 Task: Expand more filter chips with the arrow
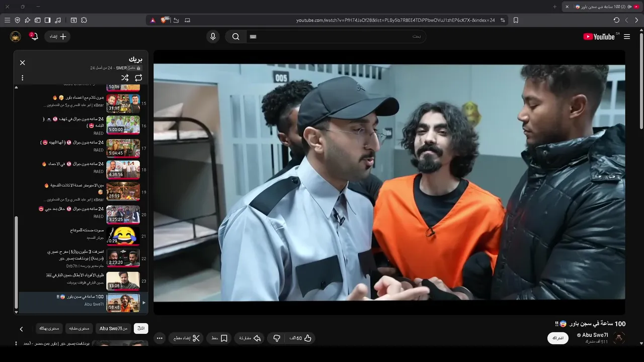[21, 329]
